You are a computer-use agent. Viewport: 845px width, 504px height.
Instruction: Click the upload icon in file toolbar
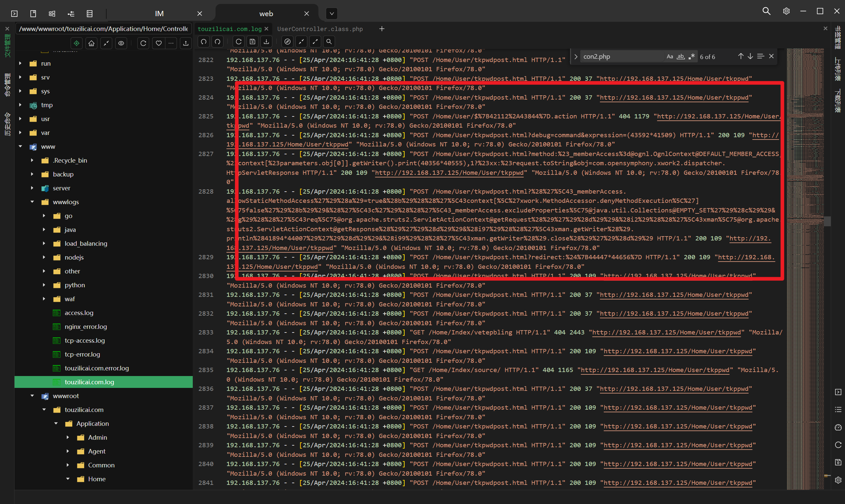tap(186, 43)
